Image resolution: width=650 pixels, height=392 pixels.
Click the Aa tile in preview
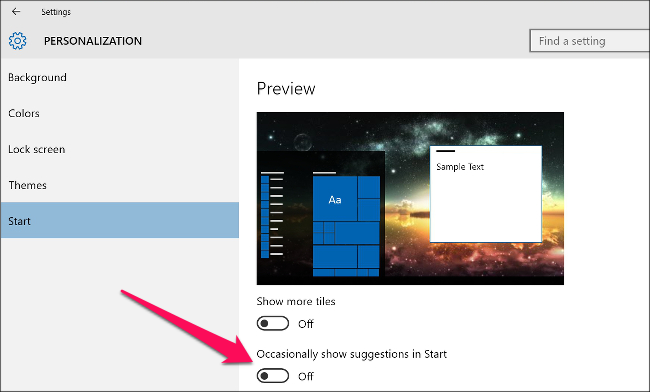335,198
